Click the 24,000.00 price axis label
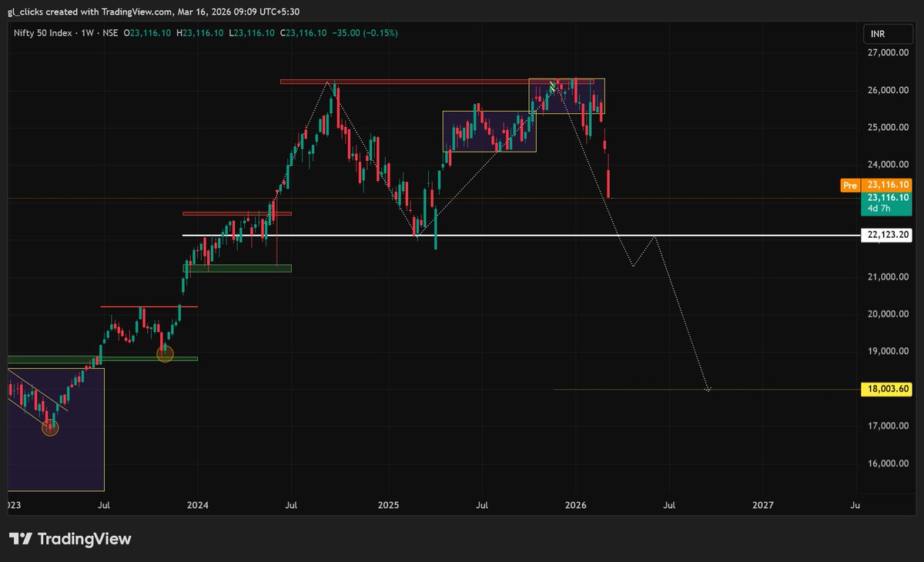The height and width of the screenshot is (562, 924). click(889, 165)
